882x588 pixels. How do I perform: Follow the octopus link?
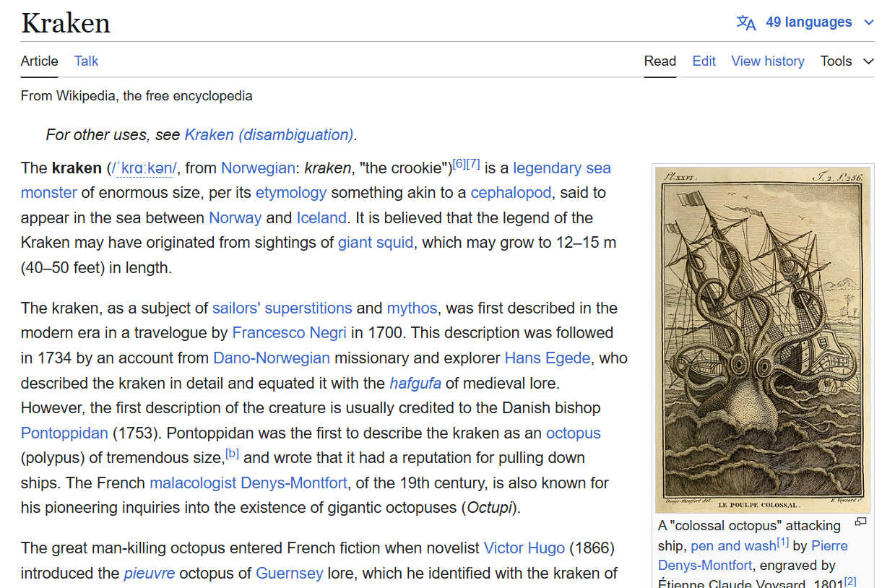[x=574, y=433]
